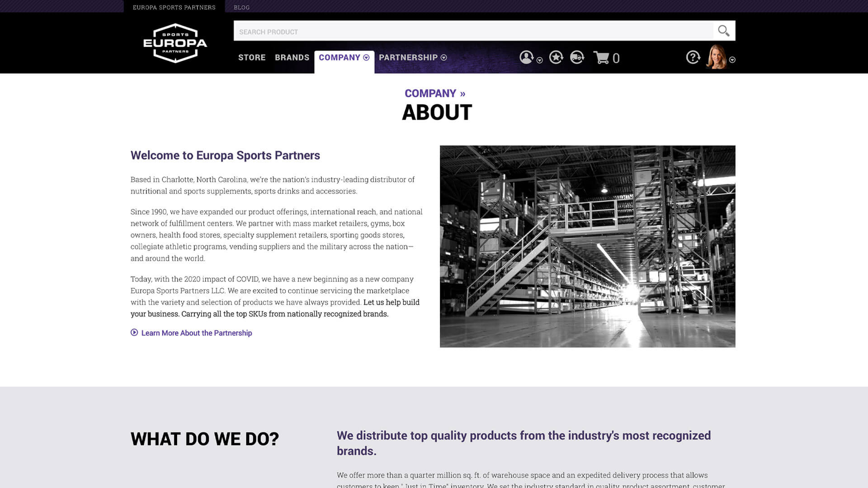Click the Europa Sports Partners logo
Viewport: 868px width, 488px height.
pyautogui.click(x=175, y=43)
